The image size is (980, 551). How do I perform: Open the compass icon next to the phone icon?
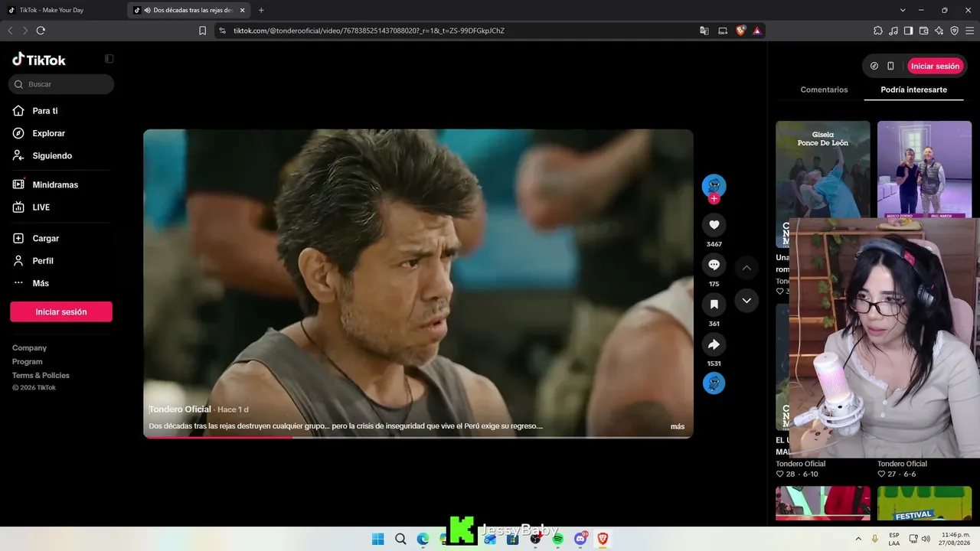click(x=874, y=66)
